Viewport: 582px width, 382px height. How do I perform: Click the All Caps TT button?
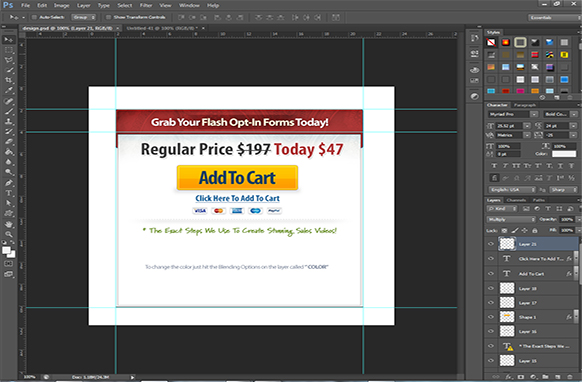point(516,166)
